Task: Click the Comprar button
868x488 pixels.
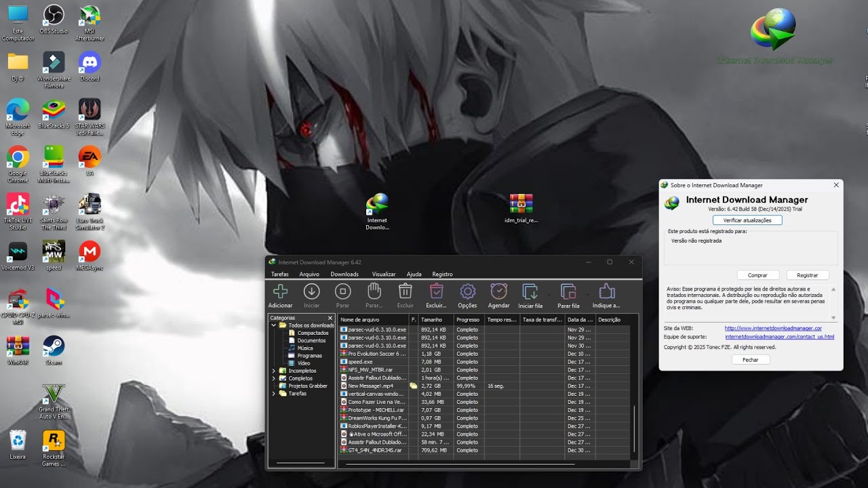Action: [x=757, y=275]
